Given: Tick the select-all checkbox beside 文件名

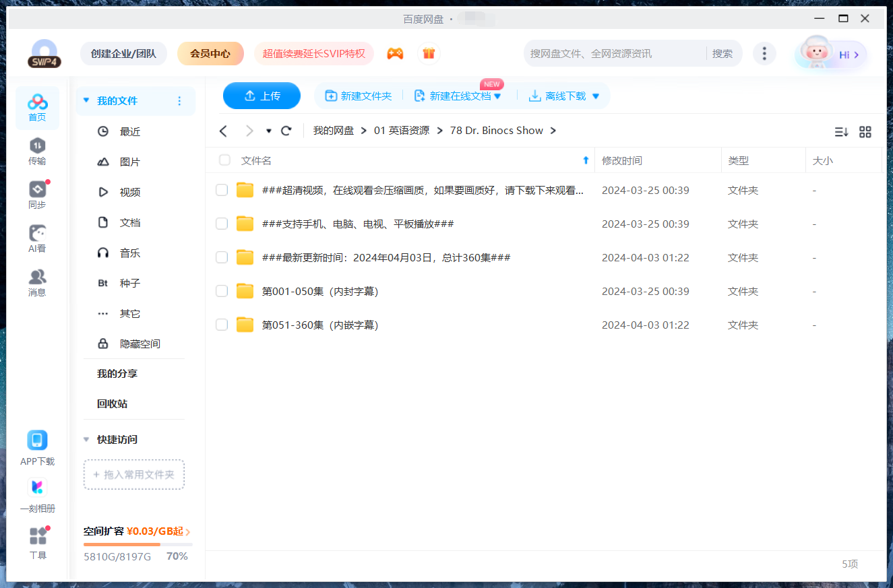Looking at the screenshot, I should [224, 160].
